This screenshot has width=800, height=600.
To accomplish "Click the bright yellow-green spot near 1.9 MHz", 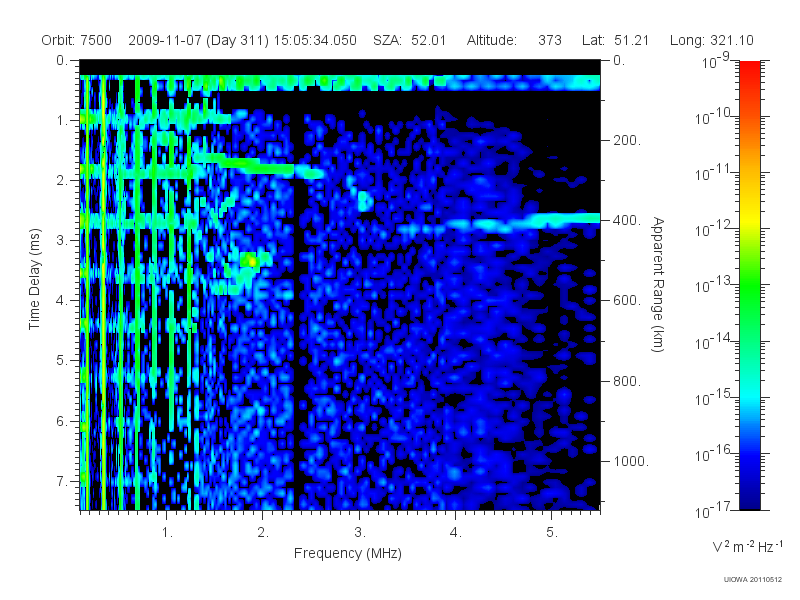I will tap(250, 261).
